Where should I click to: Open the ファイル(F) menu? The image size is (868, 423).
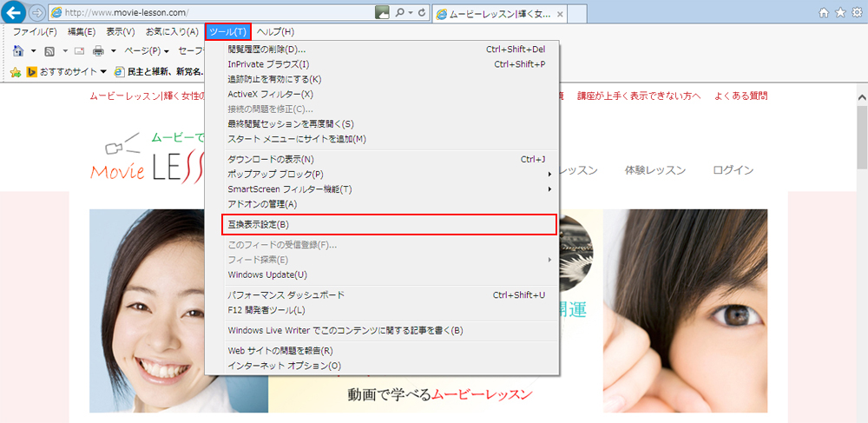pyautogui.click(x=35, y=31)
